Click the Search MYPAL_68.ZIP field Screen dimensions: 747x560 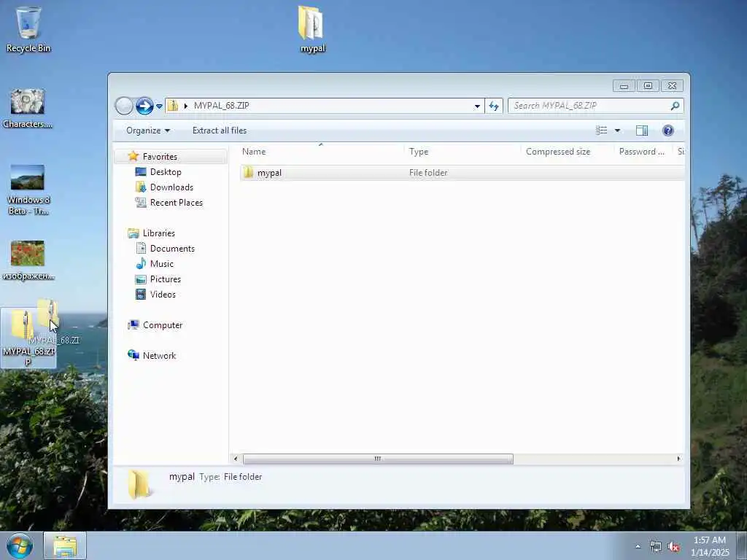595,106
